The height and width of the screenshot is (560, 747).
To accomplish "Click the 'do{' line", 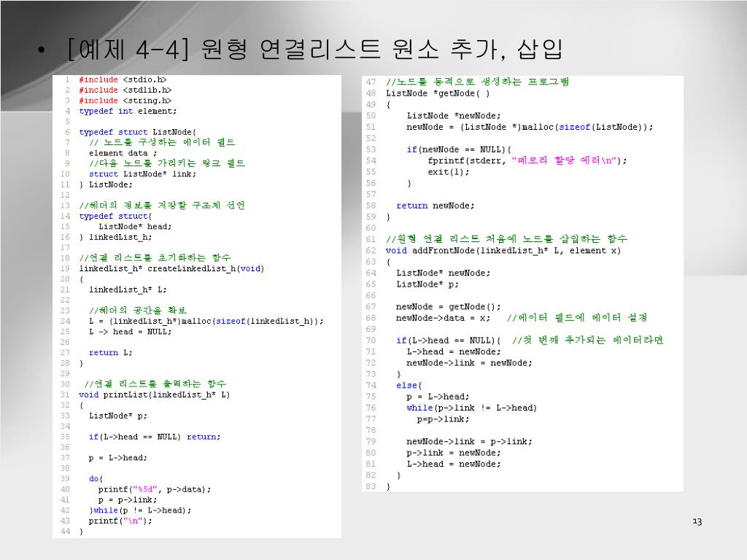I will click(x=96, y=478).
